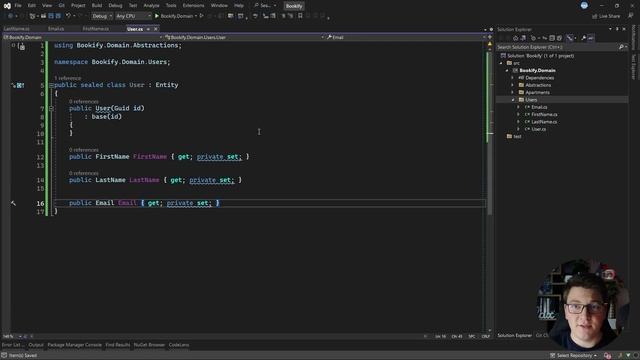Open the Project menu
This screenshot has height=360, width=640.
78,6
